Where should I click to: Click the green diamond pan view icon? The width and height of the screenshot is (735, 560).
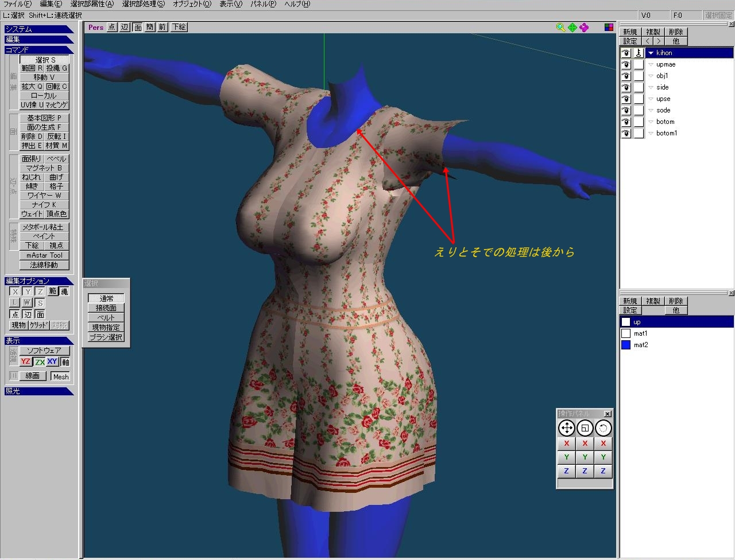[x=572, y=28]
